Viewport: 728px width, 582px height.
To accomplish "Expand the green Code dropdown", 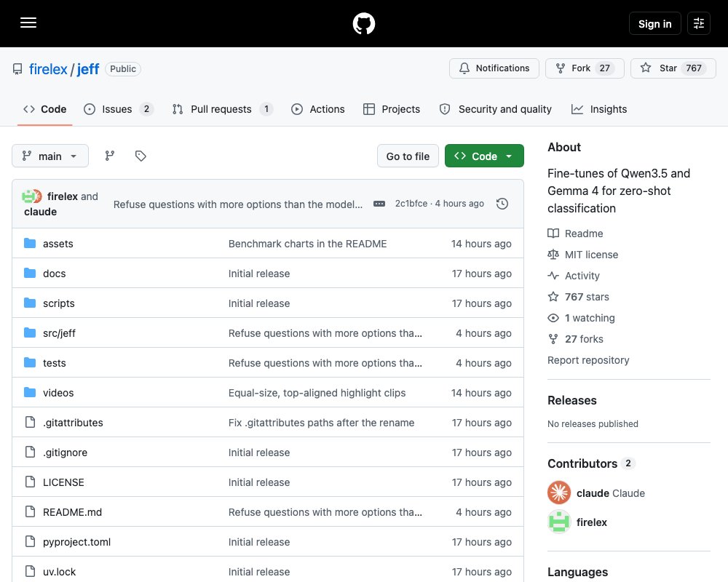I will point(484,156).
